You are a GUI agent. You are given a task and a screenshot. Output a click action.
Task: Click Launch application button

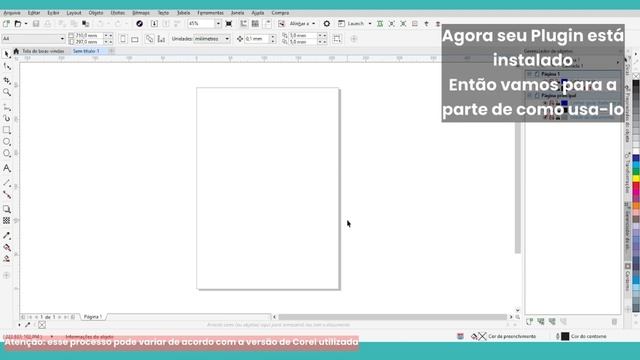[x=351, y=24]
